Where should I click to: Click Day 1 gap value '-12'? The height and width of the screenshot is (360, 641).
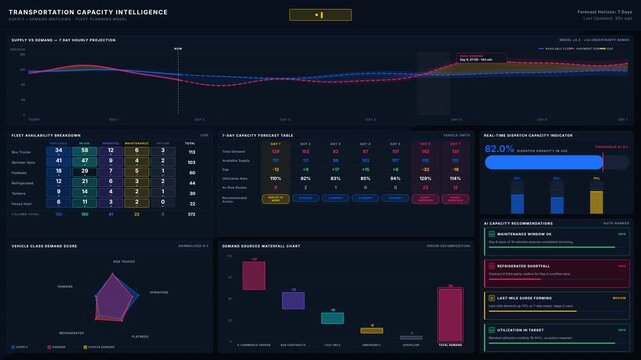tap(276, 170)
